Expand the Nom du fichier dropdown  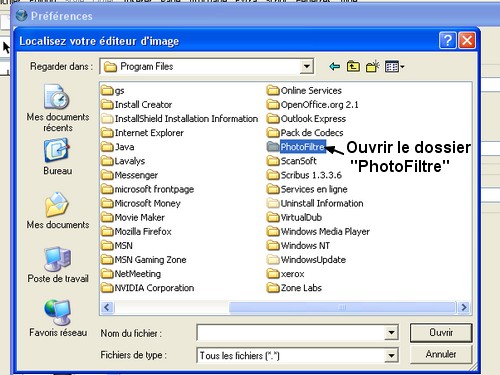(391, 332)
